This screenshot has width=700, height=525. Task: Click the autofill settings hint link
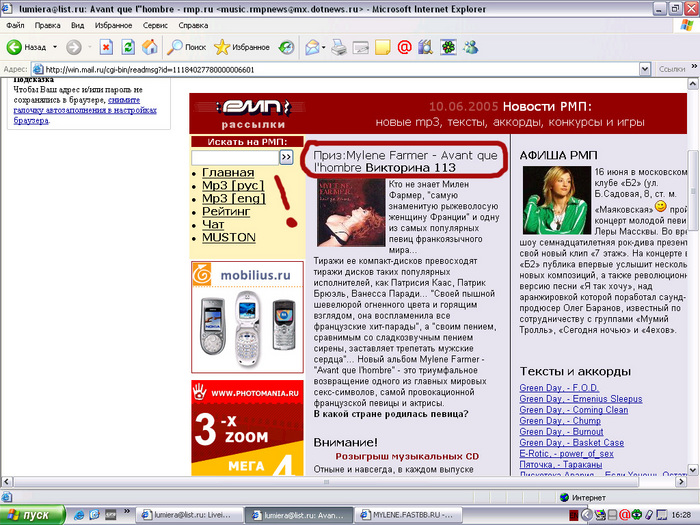(x=85, y=110)
